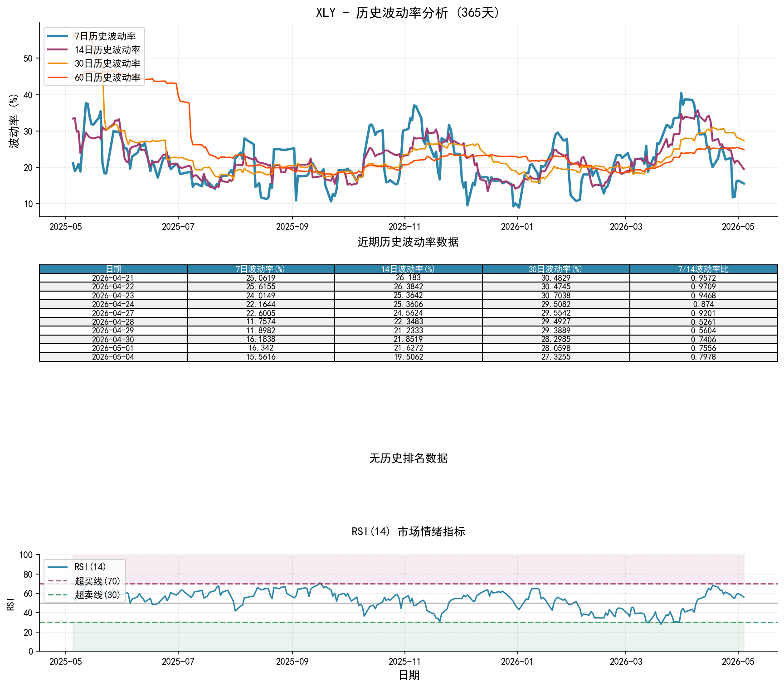Click the ratio value 0.5261
This screenshot has height=687, width=784.
pos(703,322)
